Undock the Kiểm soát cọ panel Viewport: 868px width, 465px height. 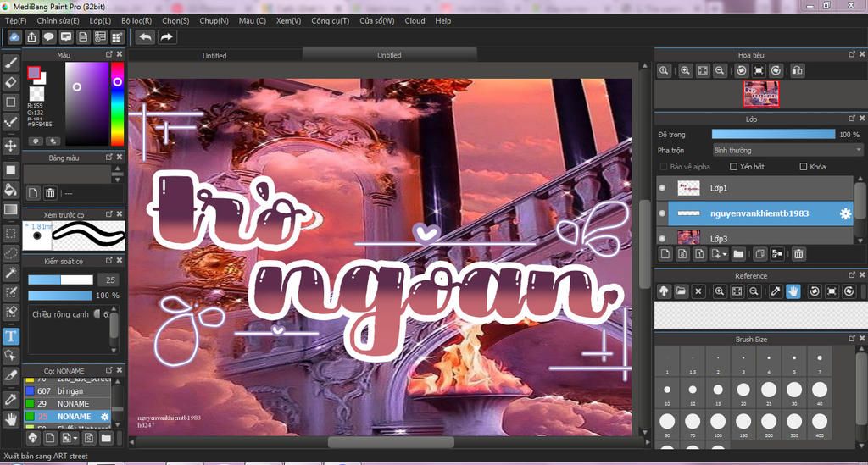click(109, 260)
